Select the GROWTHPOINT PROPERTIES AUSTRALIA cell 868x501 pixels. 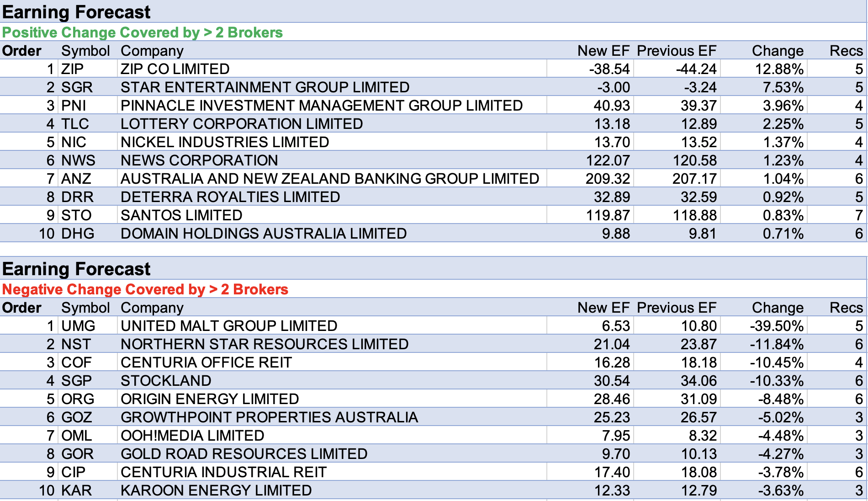[x=269, y=417]
